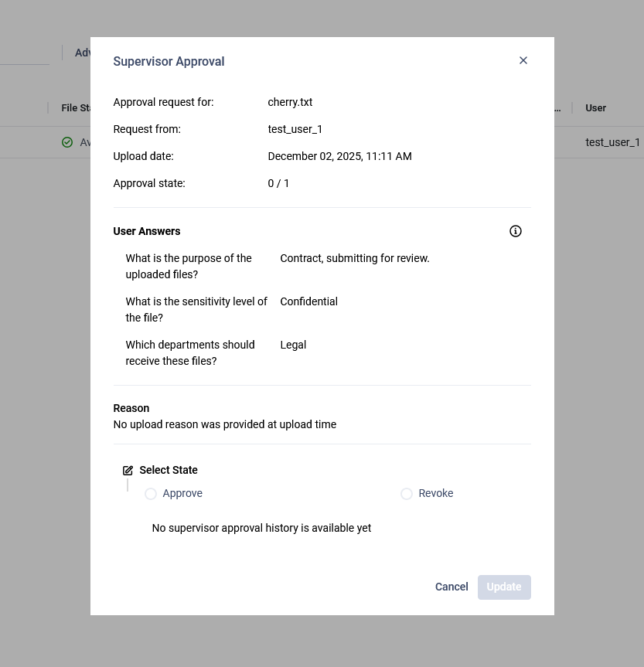The width and height of the screenshot is (644, 667).
Task: Sort by the User column header
Action: [x=595, y=107]
